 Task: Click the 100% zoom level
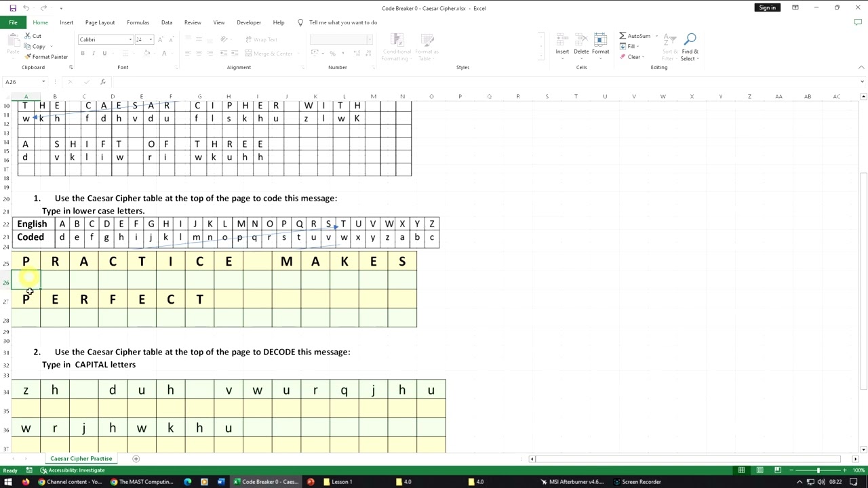click(859, 470)
